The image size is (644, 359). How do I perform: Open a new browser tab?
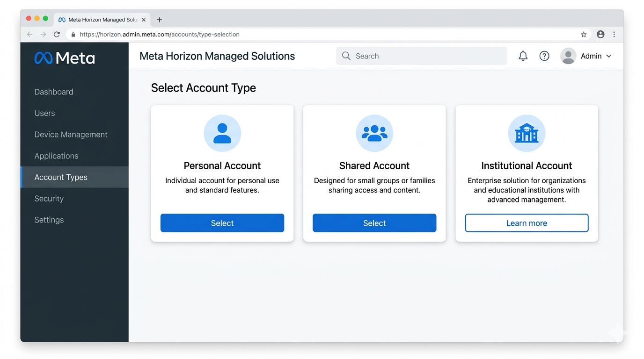160,20
